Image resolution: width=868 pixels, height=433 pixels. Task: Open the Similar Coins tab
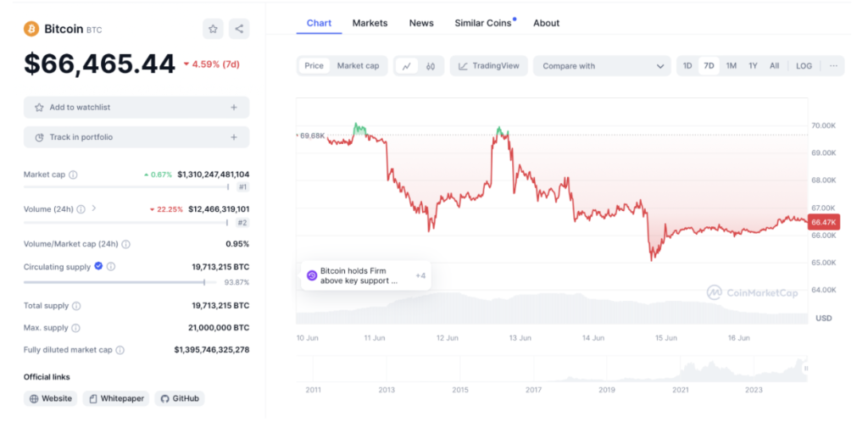click(483, 23)
